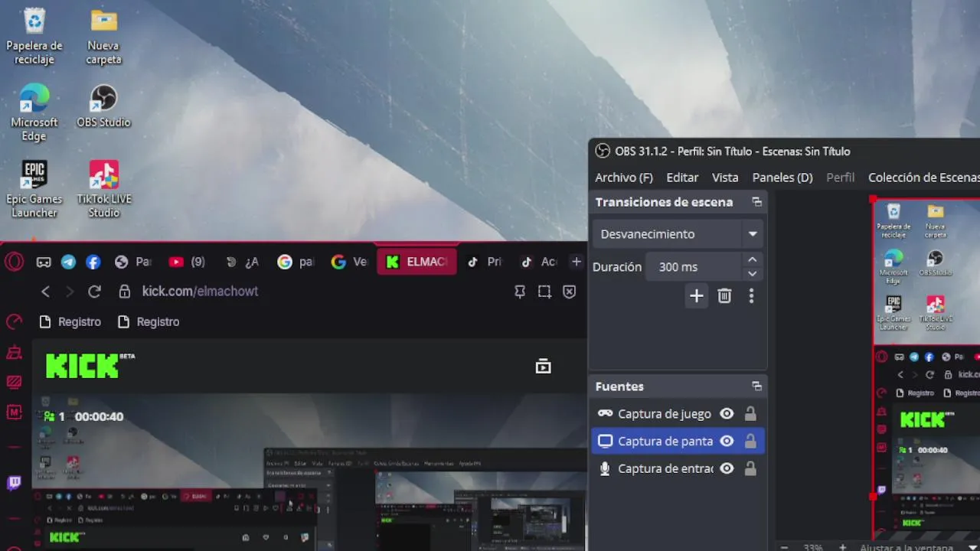The width and height of the screenshot is (980, 551).
Task: Hide the Captura de entrada source
Action: pos(727,468)
